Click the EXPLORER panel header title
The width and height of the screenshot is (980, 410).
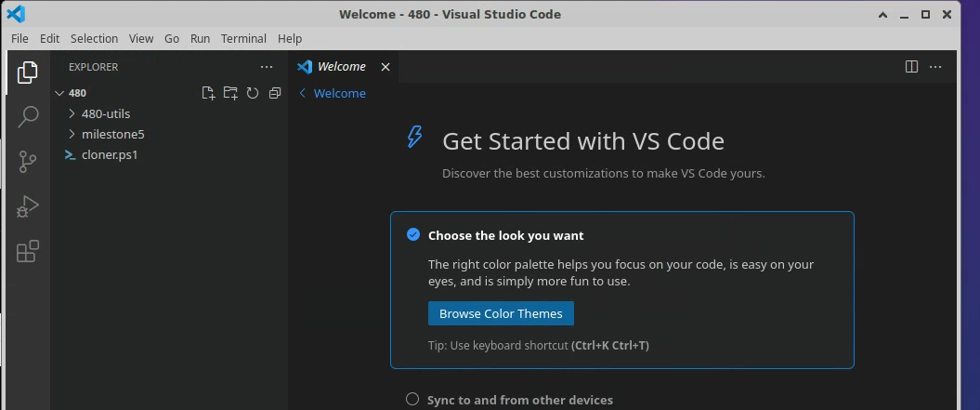coord(93,67)
